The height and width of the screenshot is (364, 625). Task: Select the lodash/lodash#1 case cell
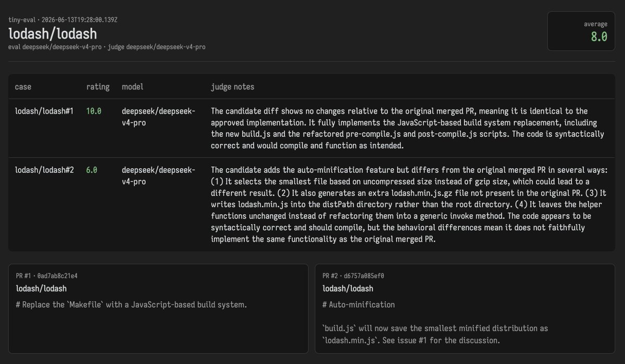tap(44, 111)
